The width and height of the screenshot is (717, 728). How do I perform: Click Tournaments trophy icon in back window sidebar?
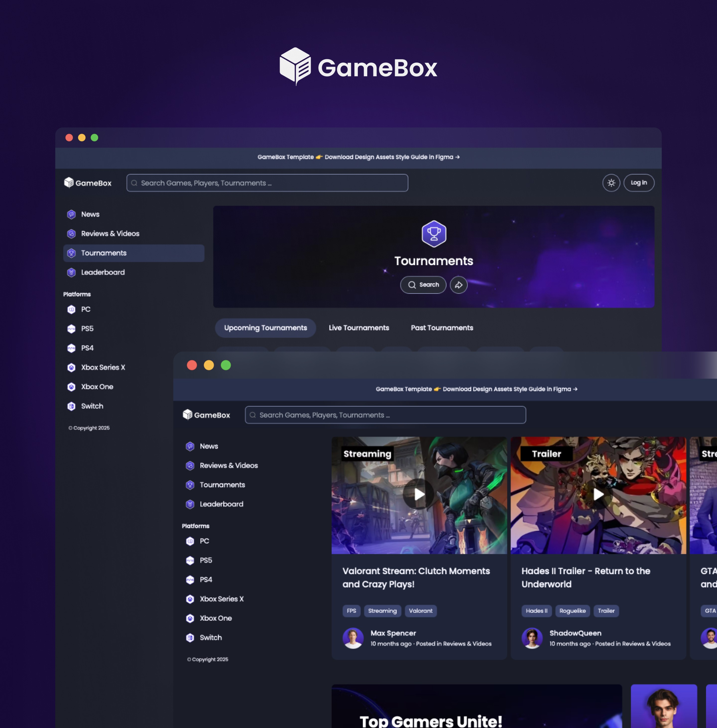71,253
